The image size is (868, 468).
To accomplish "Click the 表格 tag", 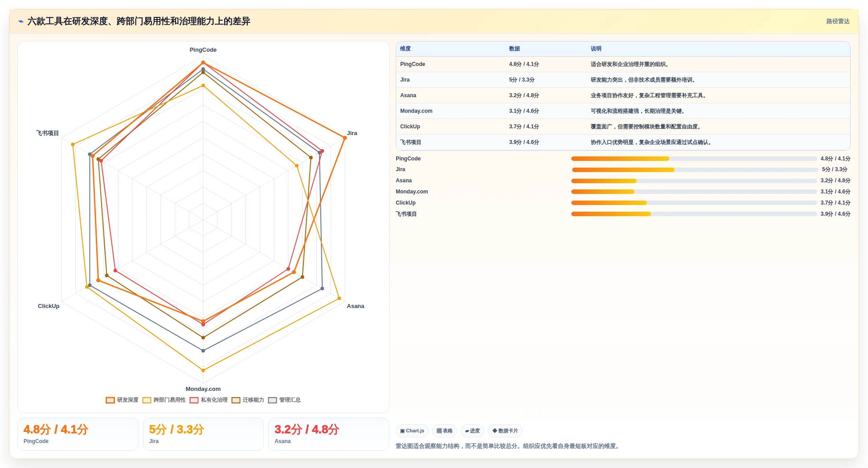I will 445,431.
